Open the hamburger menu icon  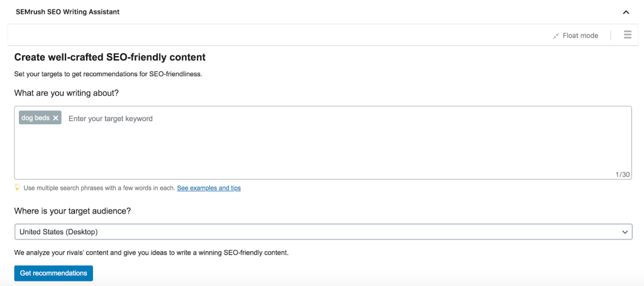(627, 35)
